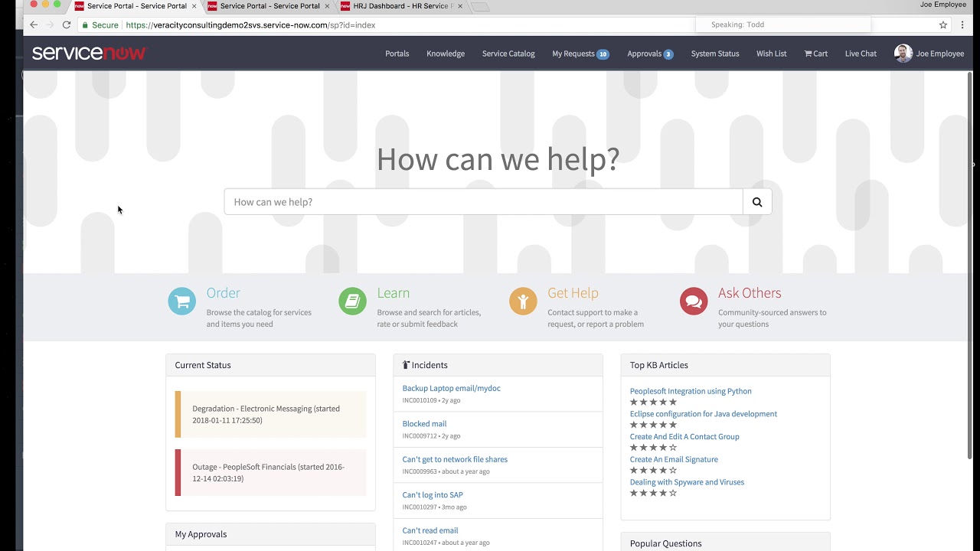Viewport: 980px width, 551px height.
Task: Click the Order shopping cart icon
Action: pyautogui.click(x=182, y=302)
